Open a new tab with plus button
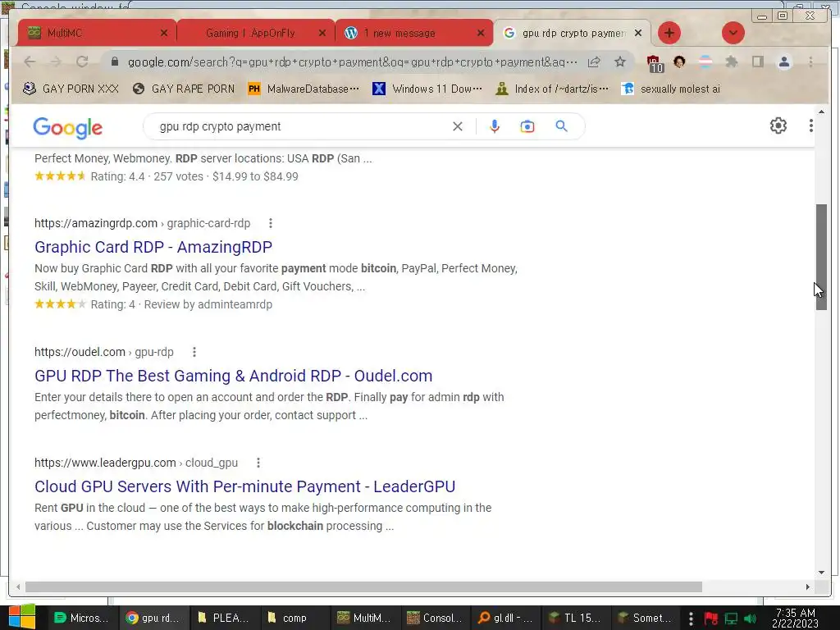This screenshot has height=630, width=840. click(x=669, y=33)
